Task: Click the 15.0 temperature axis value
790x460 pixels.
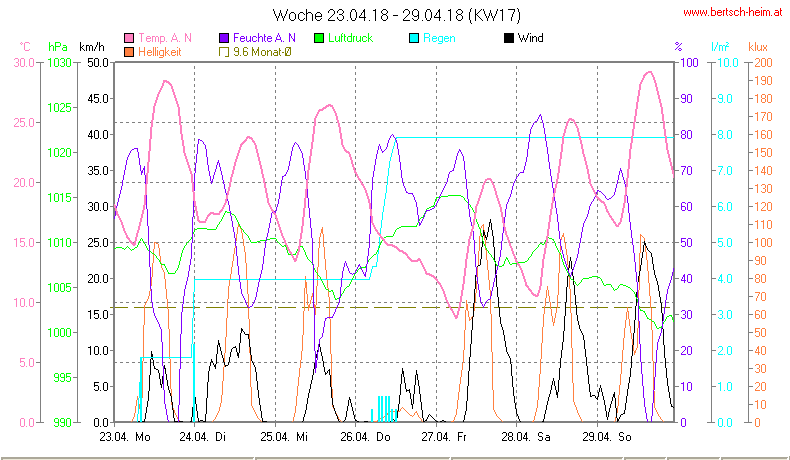Action: coord(24,243)
